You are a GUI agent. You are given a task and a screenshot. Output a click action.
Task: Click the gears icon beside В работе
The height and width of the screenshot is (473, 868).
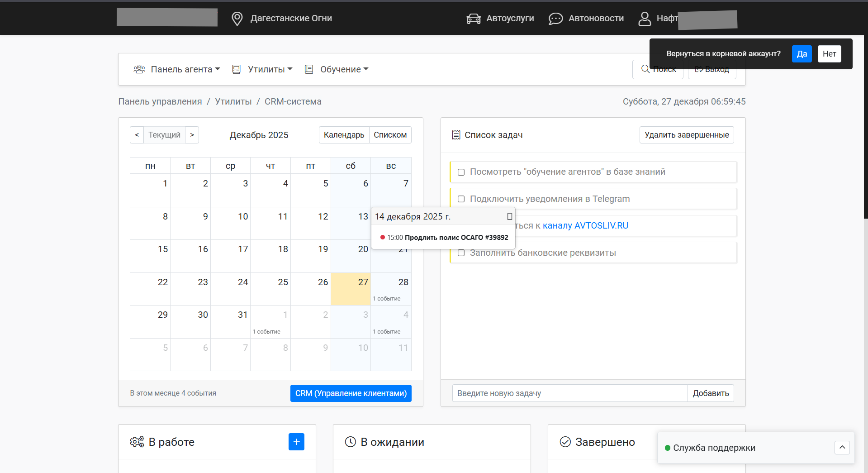click(137, 442)
